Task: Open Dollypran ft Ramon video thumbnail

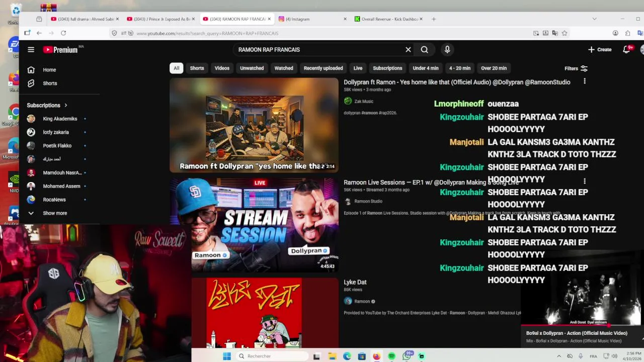Action: point(254,125)
